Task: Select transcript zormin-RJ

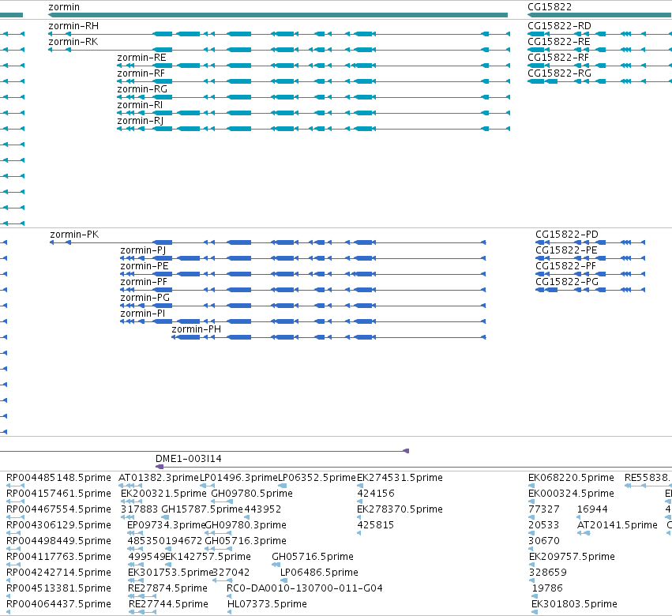Action: pyautogui.click(x=313, y=129)
